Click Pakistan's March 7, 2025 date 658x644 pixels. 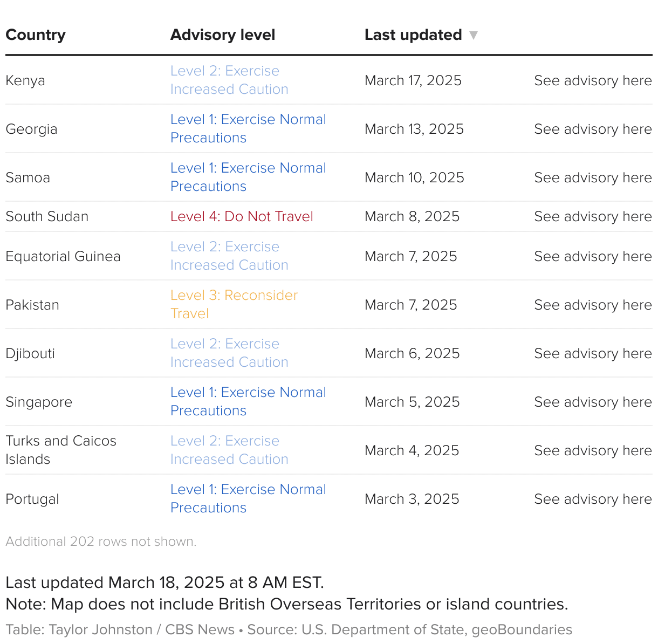pos(411,305)
